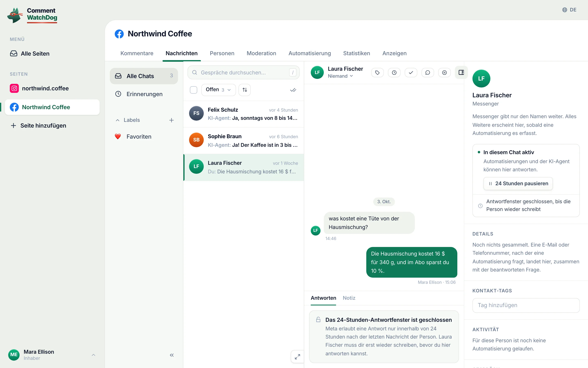Click the pause circle icon in header

tap(444, 73)
